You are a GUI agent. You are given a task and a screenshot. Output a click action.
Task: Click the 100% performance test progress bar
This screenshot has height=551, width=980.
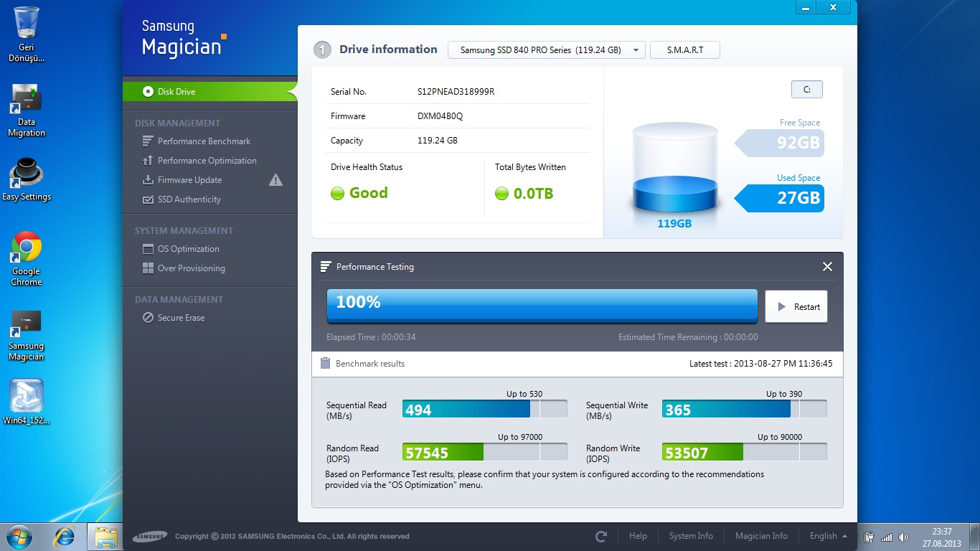click(542, 306)
